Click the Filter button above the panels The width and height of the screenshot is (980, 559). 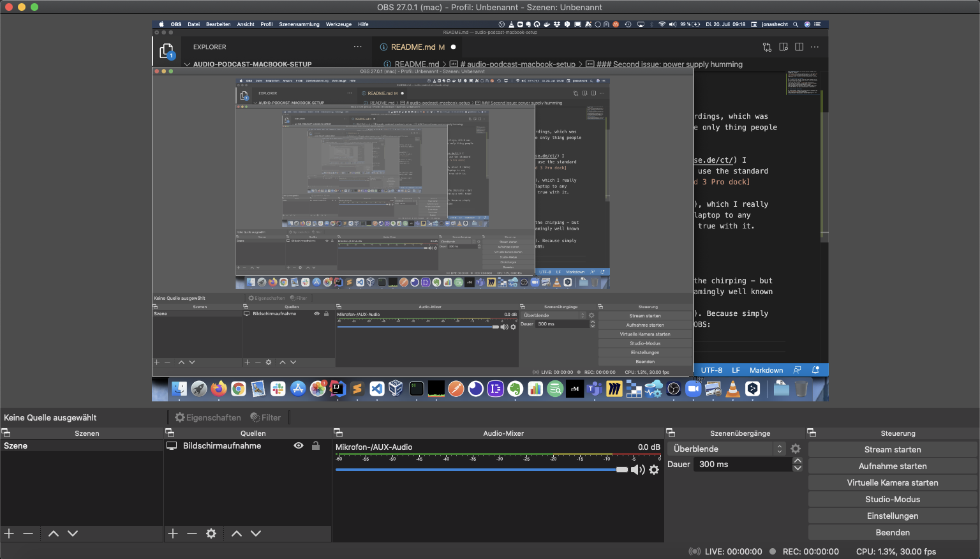pyautogui.click(x=265, y=417)
